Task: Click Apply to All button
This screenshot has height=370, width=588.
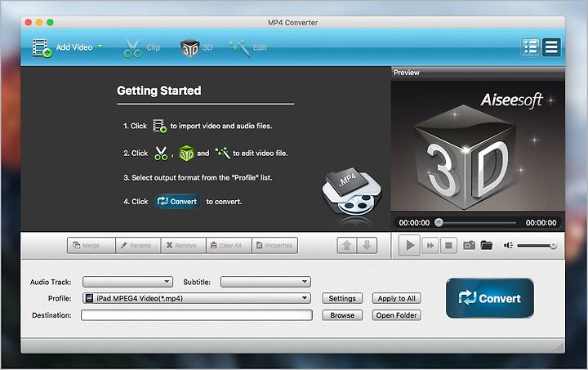Action: [396, 298]
